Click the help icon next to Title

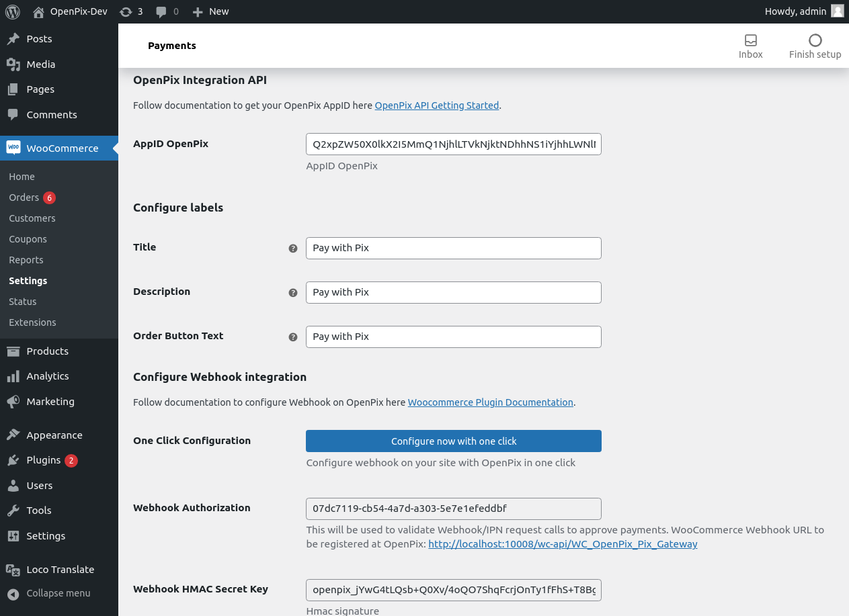pos(293,249)
